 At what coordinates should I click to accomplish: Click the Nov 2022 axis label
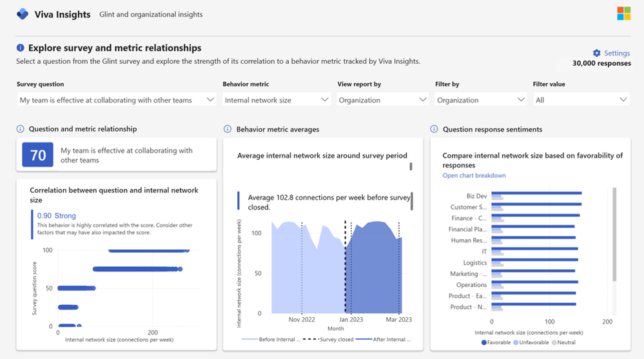302,320
